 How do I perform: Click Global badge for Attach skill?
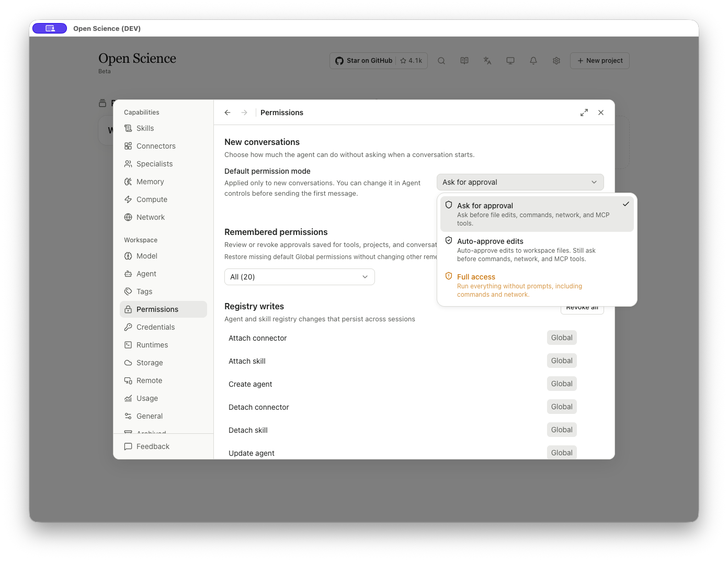pos(562,361)
